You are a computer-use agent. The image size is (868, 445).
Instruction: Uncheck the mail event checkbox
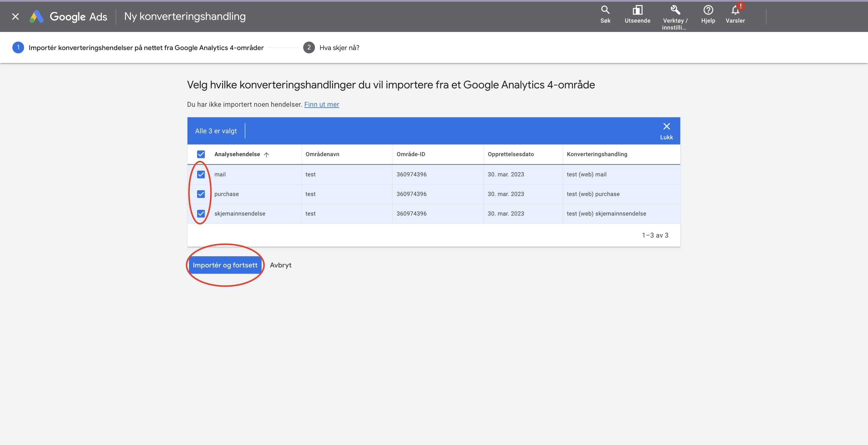tap(201, 174)
